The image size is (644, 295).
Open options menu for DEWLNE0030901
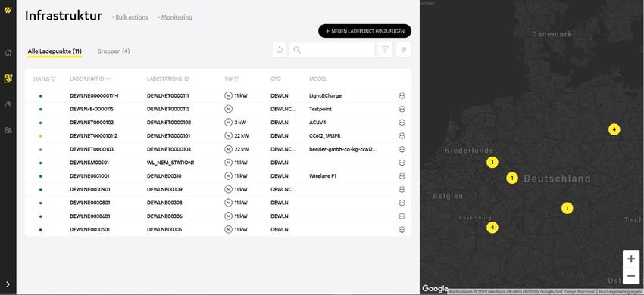click(402, 190)
